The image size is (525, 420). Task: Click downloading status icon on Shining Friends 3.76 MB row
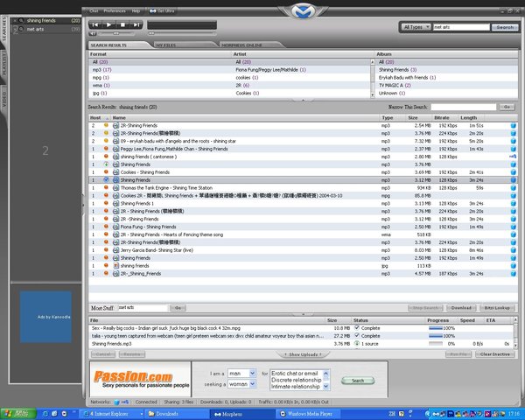106,164
